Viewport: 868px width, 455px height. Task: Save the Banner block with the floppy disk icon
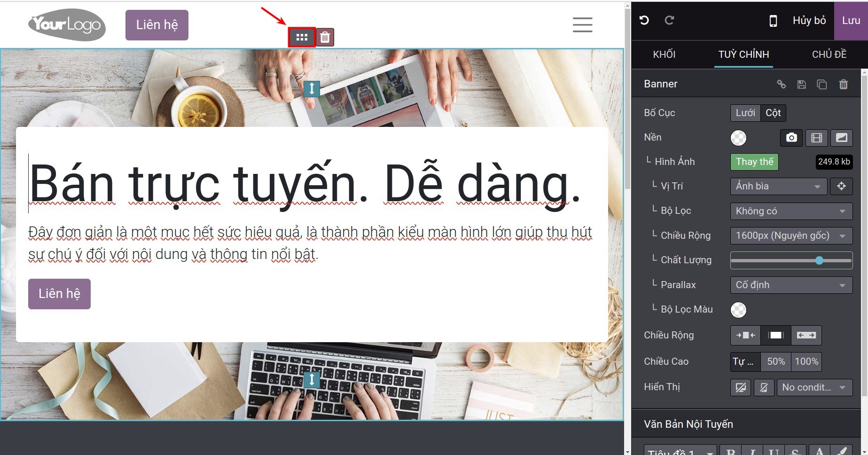point(802,84)
